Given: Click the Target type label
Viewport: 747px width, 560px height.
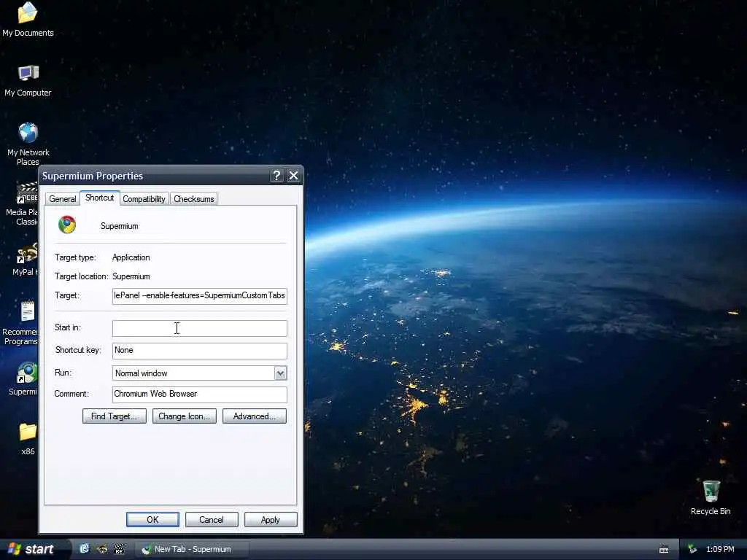Looking at the screenshot, I should [75, 257].
